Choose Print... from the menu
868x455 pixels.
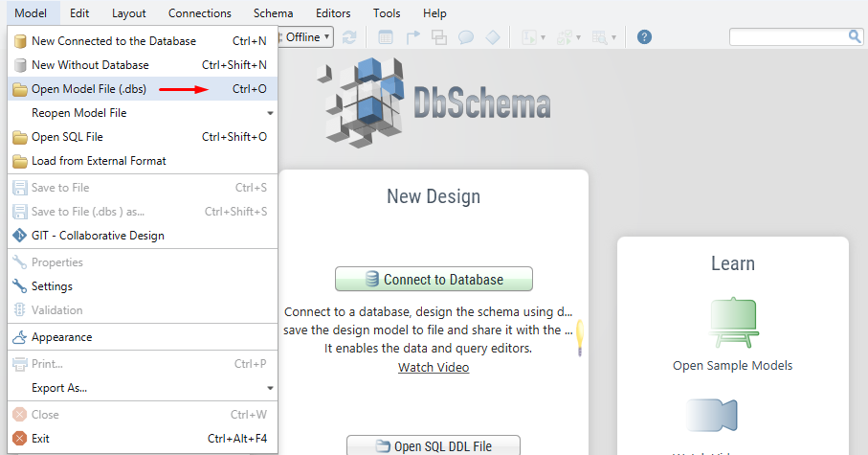pyautogui.click(x=143, y=364)
